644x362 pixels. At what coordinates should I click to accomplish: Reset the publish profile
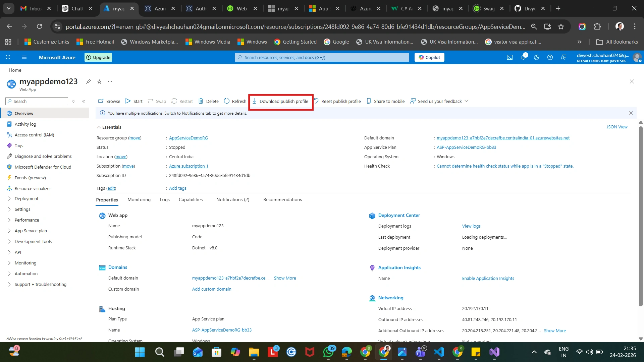click(337, 101)
